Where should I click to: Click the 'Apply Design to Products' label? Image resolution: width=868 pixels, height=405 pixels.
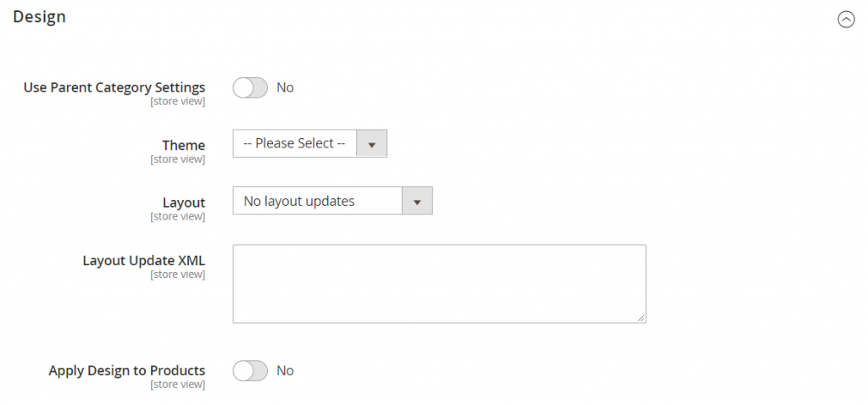click(x=127, y=370)
